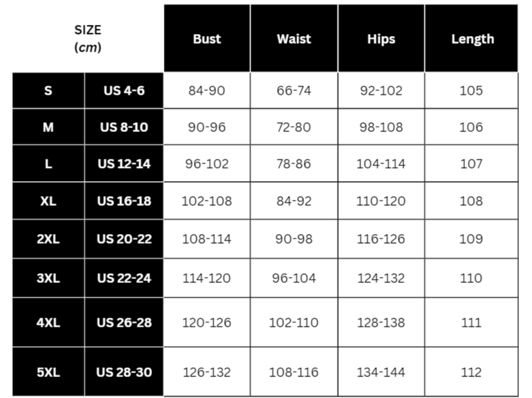The width and height of the screenshot is (532, 398).
Task: Click the SIZE (cm) label
Action: pos(88,39)
